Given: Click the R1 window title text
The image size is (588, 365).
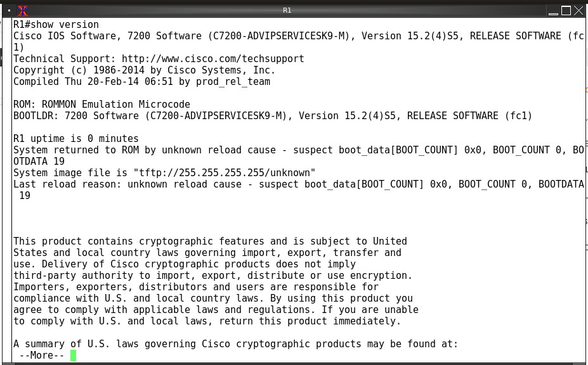Looking at the screenshot, I should tap(287, 11).
